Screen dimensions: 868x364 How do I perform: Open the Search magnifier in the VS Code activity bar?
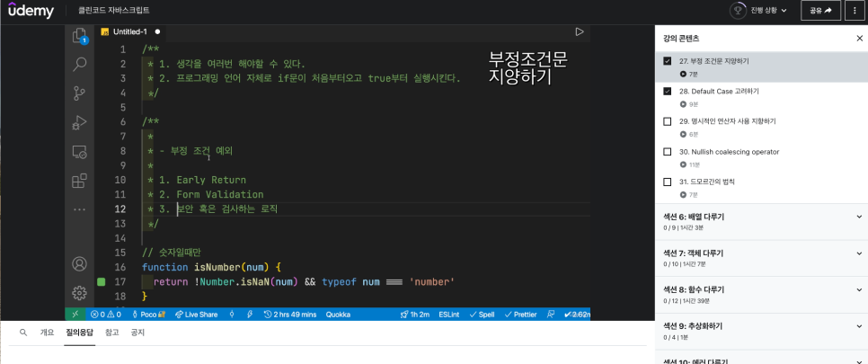pyautogui.click(x=80, y=65)
